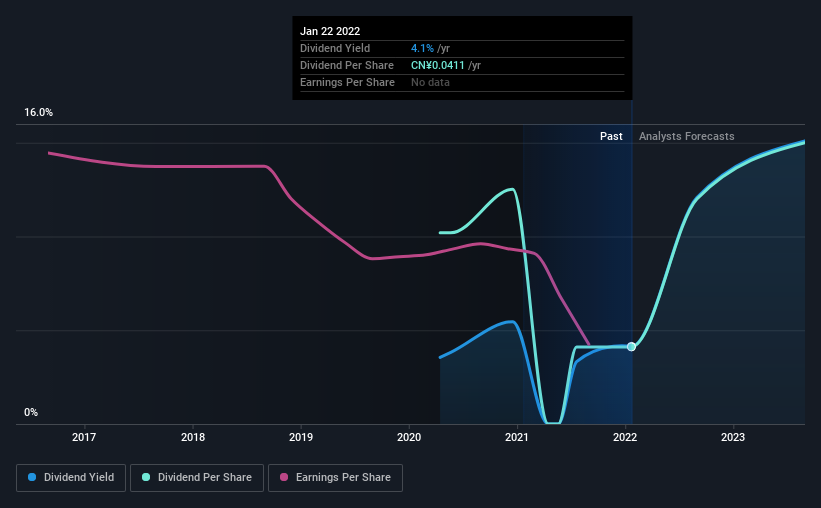The image size is (821, 508).
Task: Toggle the Earnings Per Share legend button
Action: (335, 478)
